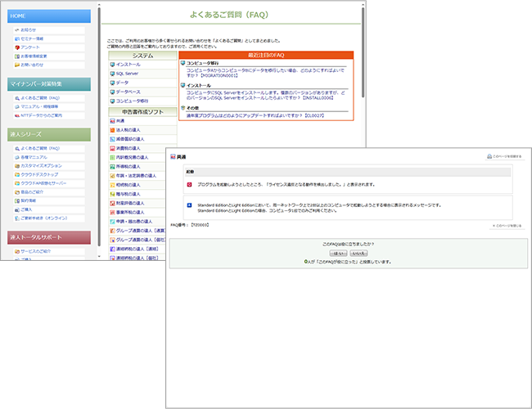532x409 pixels.
Task: Click the インストール computer icon under システム
Action: click(x=112, y=64)
